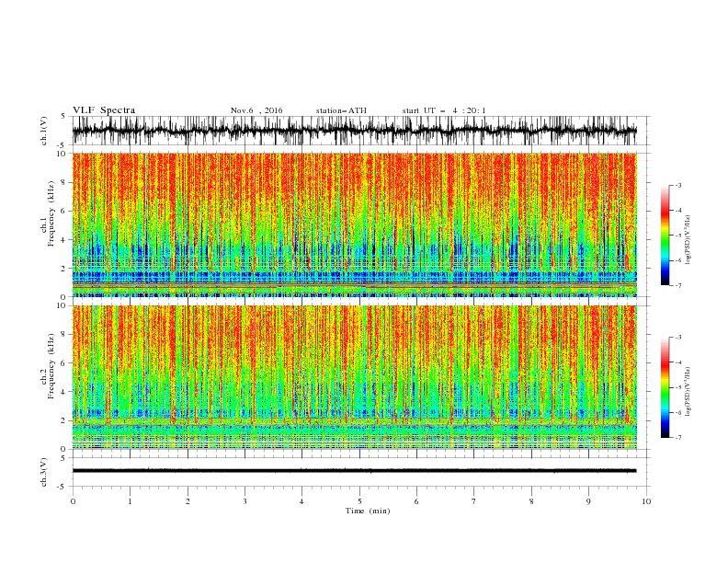This screenshot has height=563, width=728.
Task: Click the ch.1 spectrogram color scale bar
Action: [665, 236]
